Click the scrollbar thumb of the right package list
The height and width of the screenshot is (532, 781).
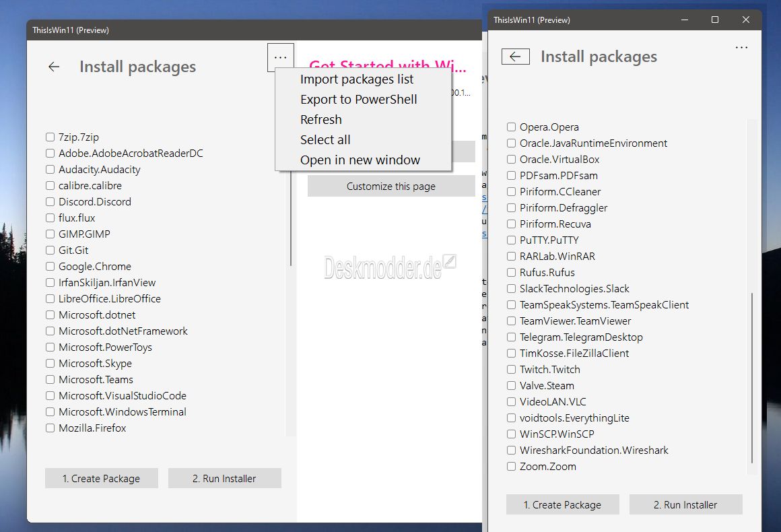(751, 378)
